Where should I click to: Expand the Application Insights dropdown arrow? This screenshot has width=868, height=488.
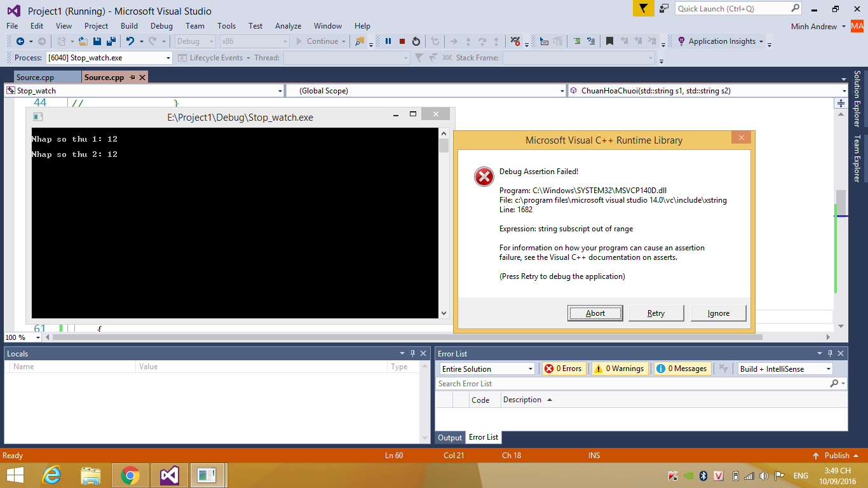[761, 41]
